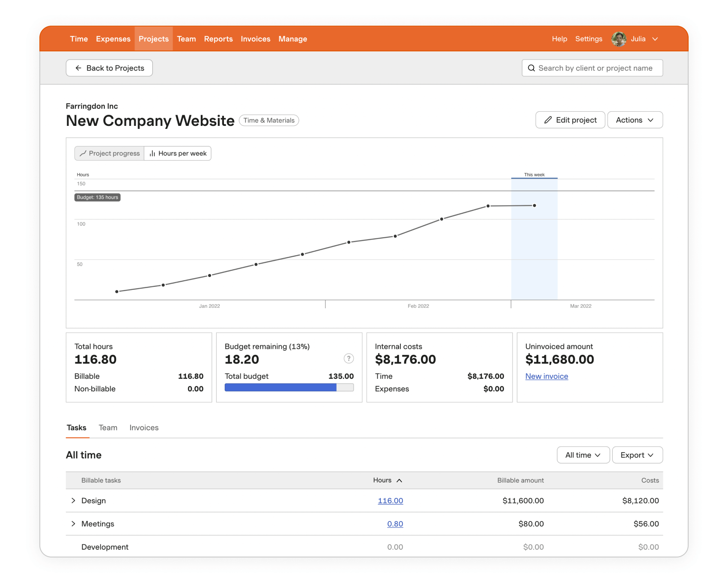Click the search magnifier icon
Viewport: 728px width, 584px height.
pyautogui.click(x=531, y=68)
